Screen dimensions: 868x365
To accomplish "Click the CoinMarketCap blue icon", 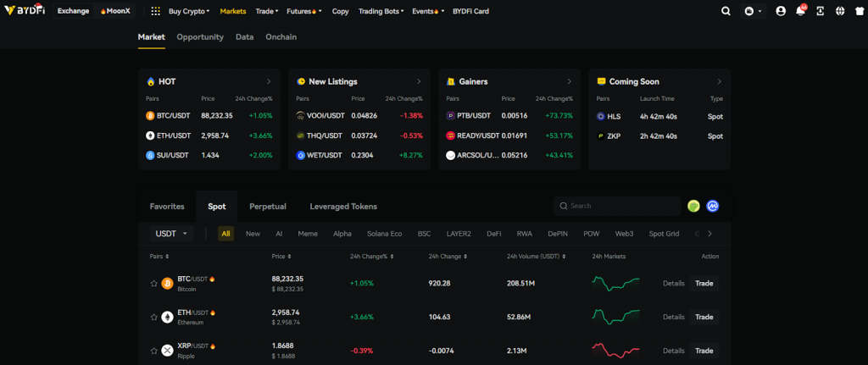I will [713, 206].
